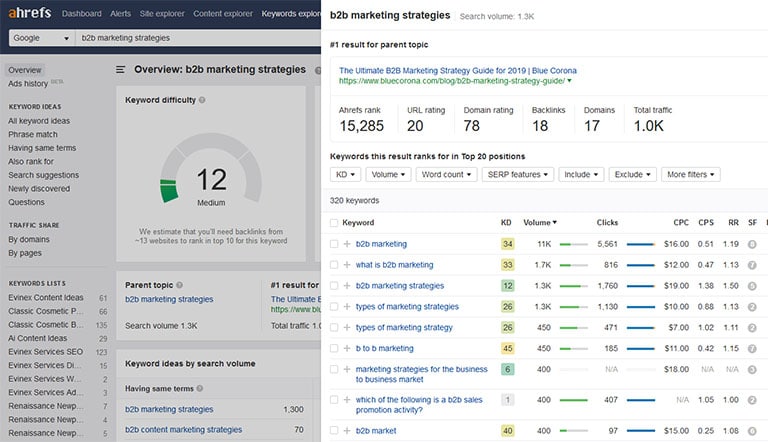Add b2b marketing keyword with plus icon

coord(347,244)
